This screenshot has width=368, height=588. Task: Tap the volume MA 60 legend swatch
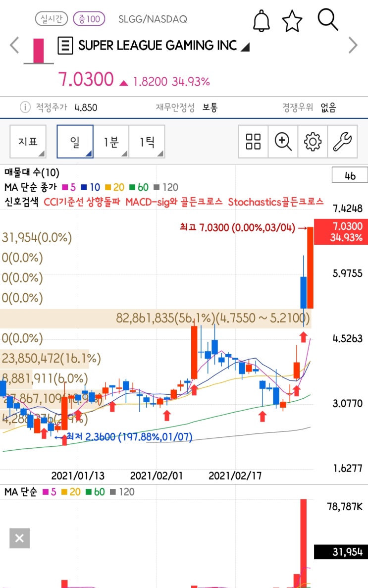click(x=89, y=491)
